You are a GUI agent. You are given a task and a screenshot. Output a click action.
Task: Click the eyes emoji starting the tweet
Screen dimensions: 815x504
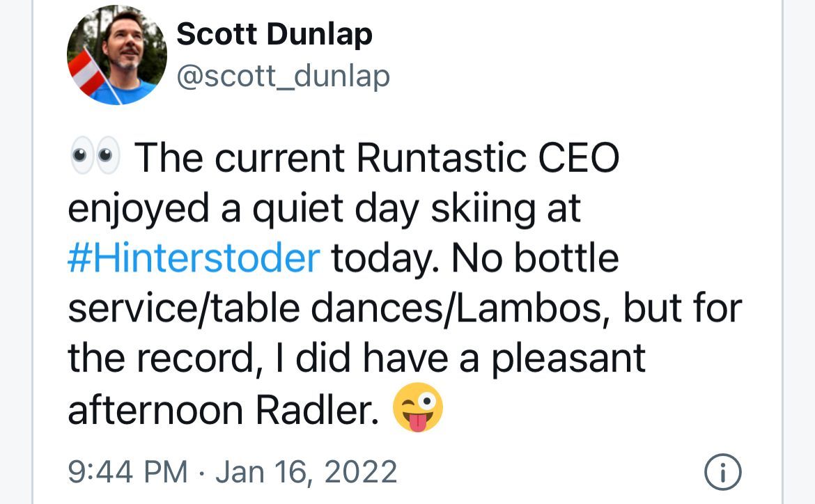pyautogui.click(x=95, y=159)
